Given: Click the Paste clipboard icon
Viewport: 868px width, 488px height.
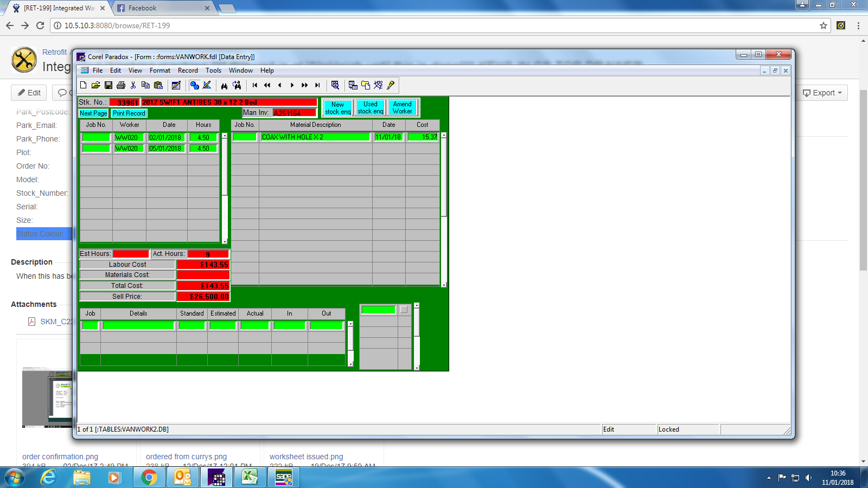Looking at the screenshot, I should click(x=158, y=85).
